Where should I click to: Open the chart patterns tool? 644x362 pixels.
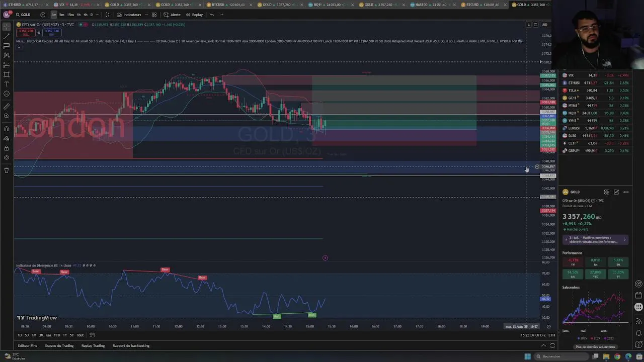(x=7, y=55)
